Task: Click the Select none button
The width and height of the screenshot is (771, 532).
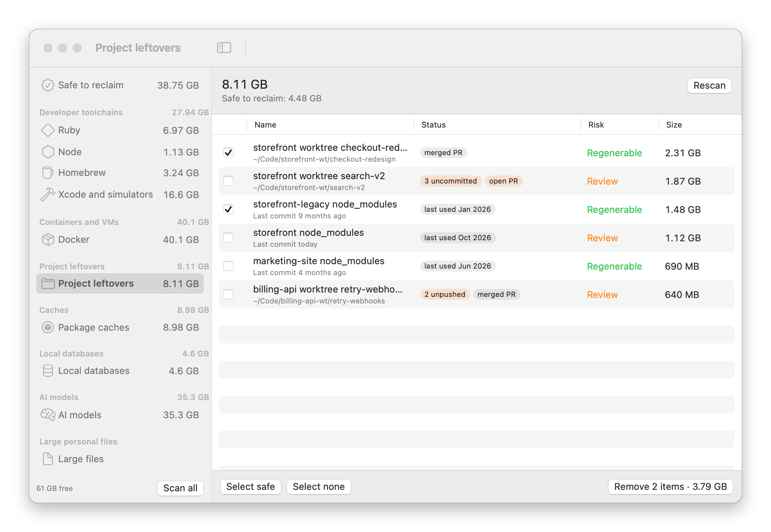Action: point(319,487)
